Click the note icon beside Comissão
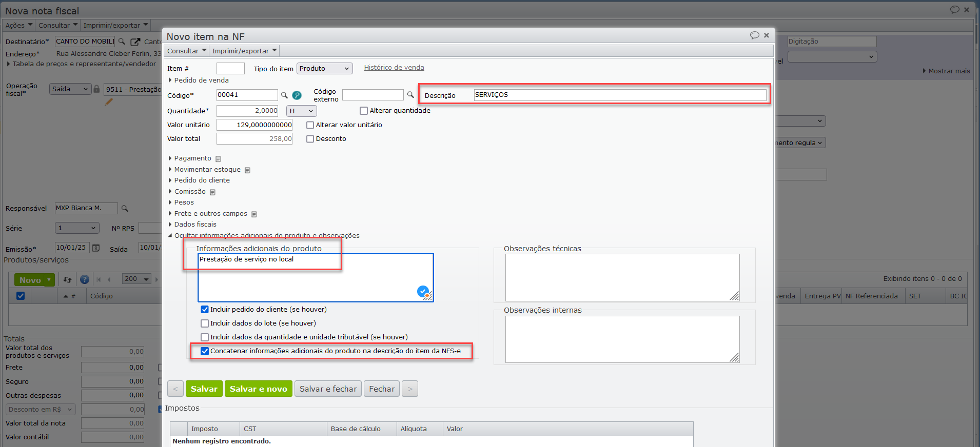 (x=212, y=192)
